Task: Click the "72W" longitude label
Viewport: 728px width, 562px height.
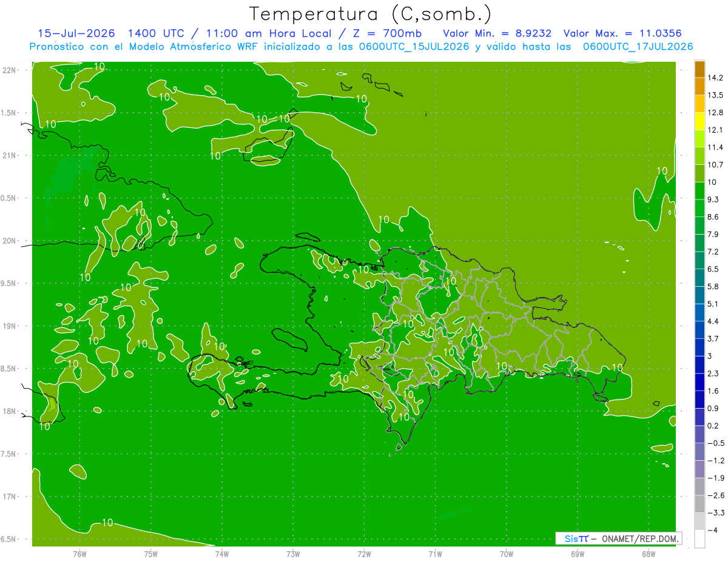Action: [x=364, y=554]
